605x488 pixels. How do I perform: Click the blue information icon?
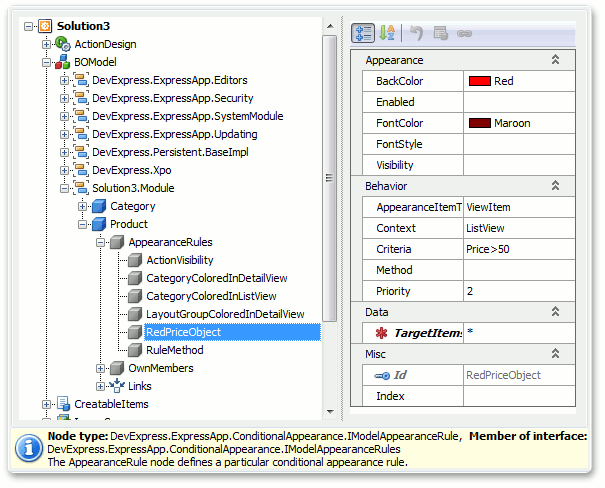click(29, 449)
